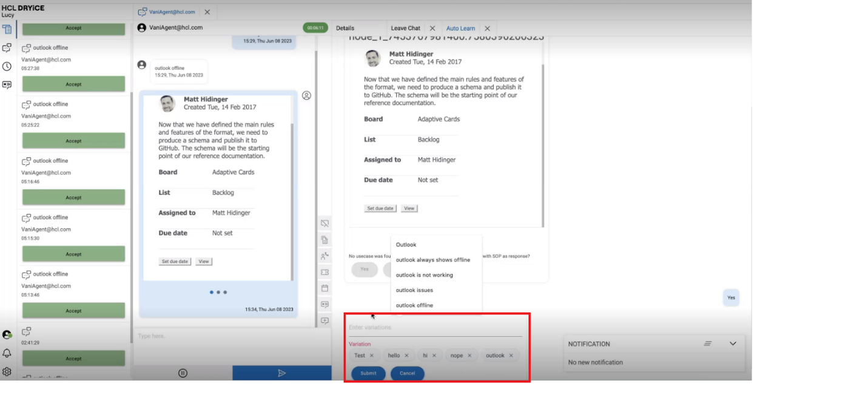Click 'View' button in chat card
The image size is (868, 412).
click(204, 262)
